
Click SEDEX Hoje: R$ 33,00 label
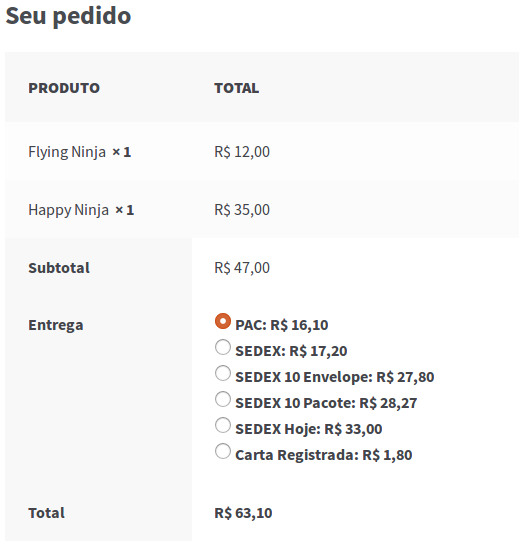[309, 429]
